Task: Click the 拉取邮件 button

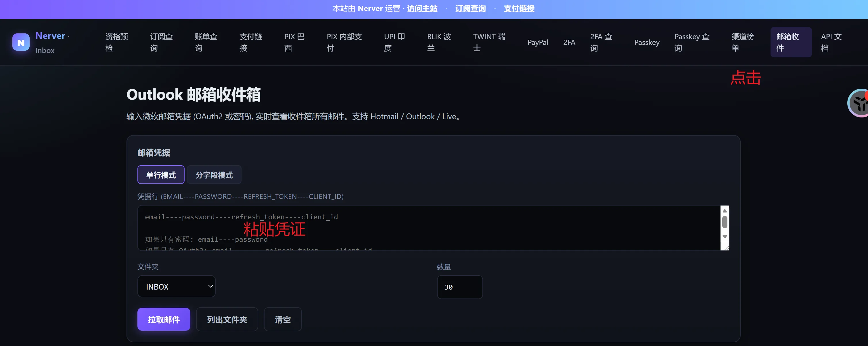Action: coord(164,319)
